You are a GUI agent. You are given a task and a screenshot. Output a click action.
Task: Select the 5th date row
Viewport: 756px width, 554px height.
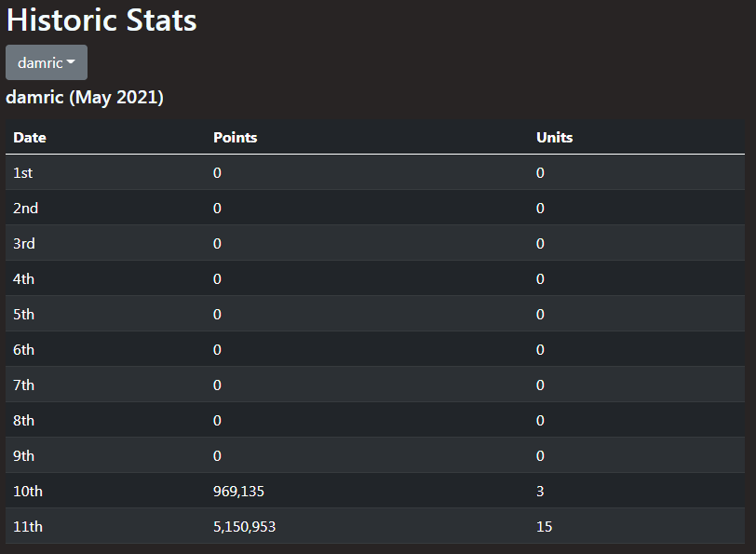375,314
